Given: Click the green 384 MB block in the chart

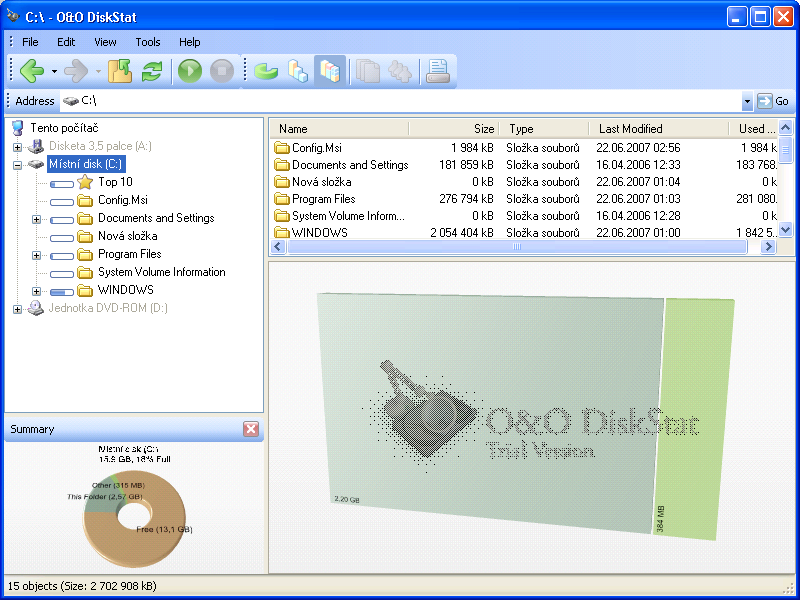Looking at the screenshot, I should [x=694, y=418].
